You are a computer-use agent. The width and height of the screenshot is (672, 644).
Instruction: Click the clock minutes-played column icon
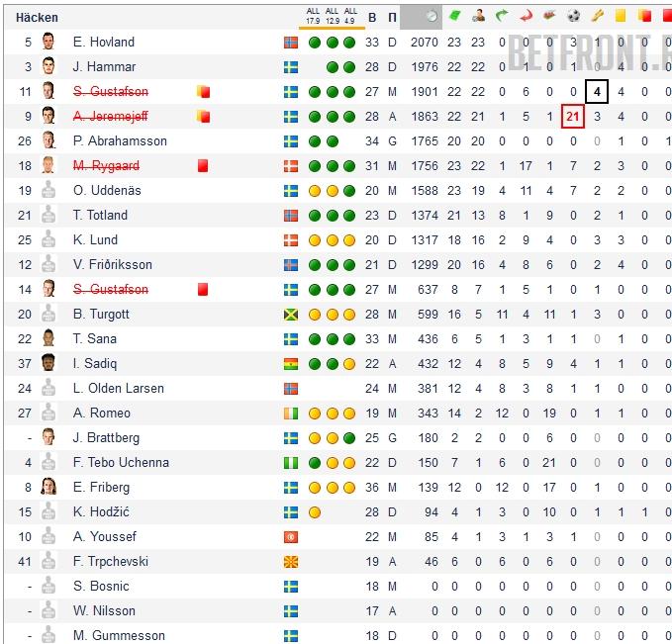(431, 17)
